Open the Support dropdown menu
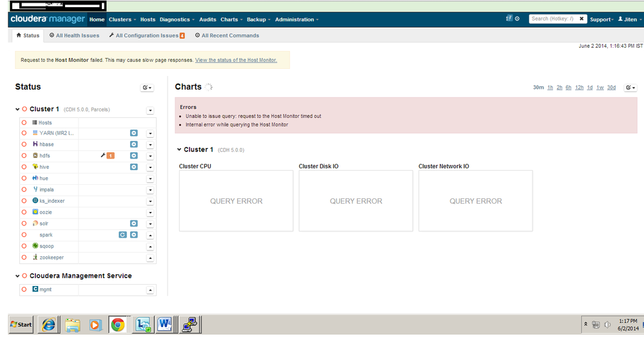This screenshot has height=362, width=644. click(601, 19)
